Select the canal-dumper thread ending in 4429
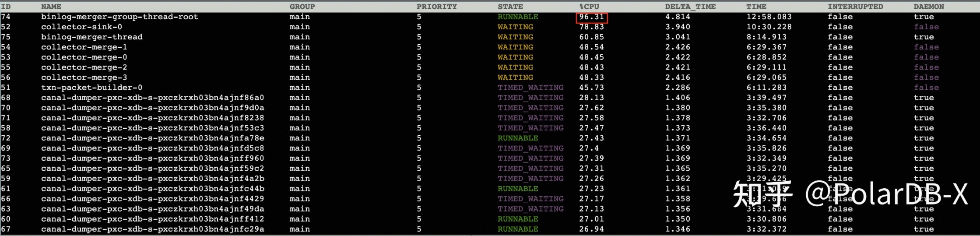980x236 pixels. point(153,198)
